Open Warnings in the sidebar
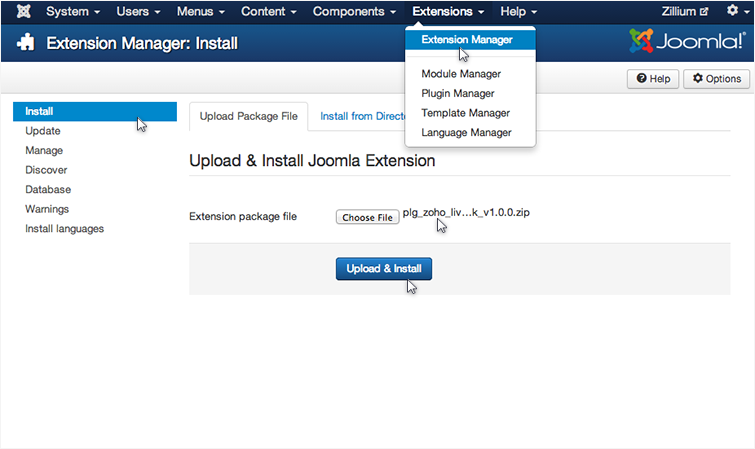The width and height of the screenshot is (755, 449). [47, 209]
